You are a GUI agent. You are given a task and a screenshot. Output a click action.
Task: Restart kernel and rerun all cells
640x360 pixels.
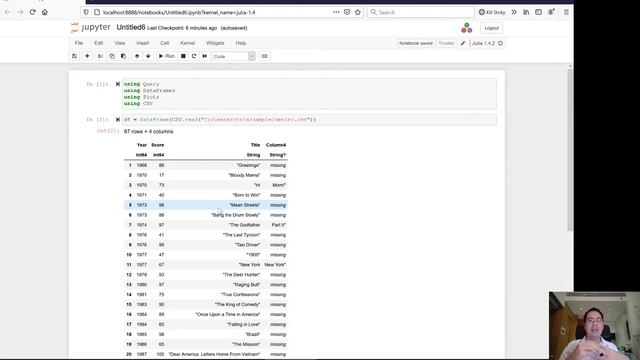[x=204, y=56]
